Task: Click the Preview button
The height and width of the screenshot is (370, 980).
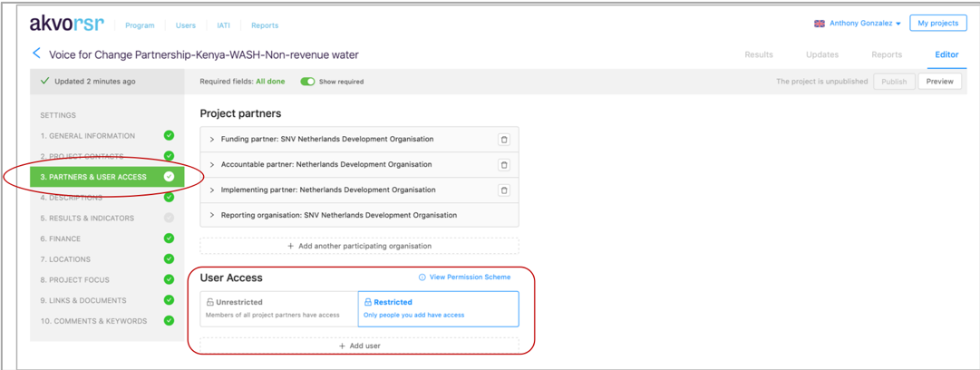Action: click(x=939, y=82)
